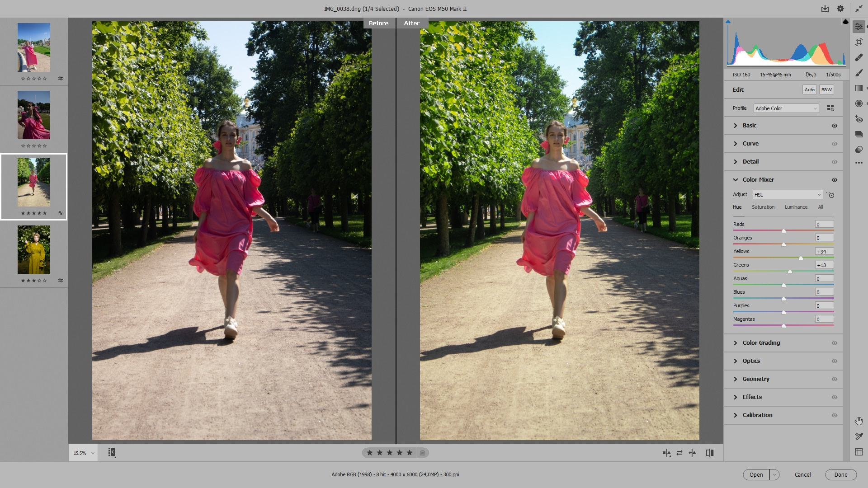868x488 pixels.
Task: Toggle the grid overlay icon
Action: pyautogui.click(x=859, y=452)
